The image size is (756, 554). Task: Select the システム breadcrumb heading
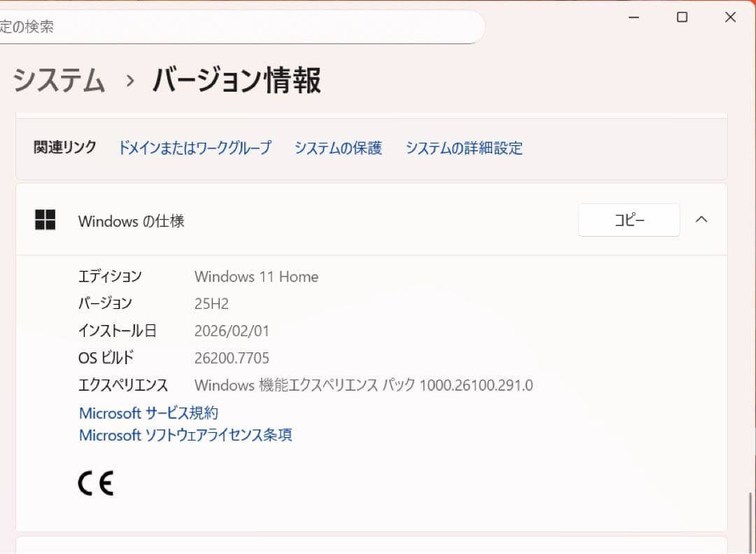57,81
